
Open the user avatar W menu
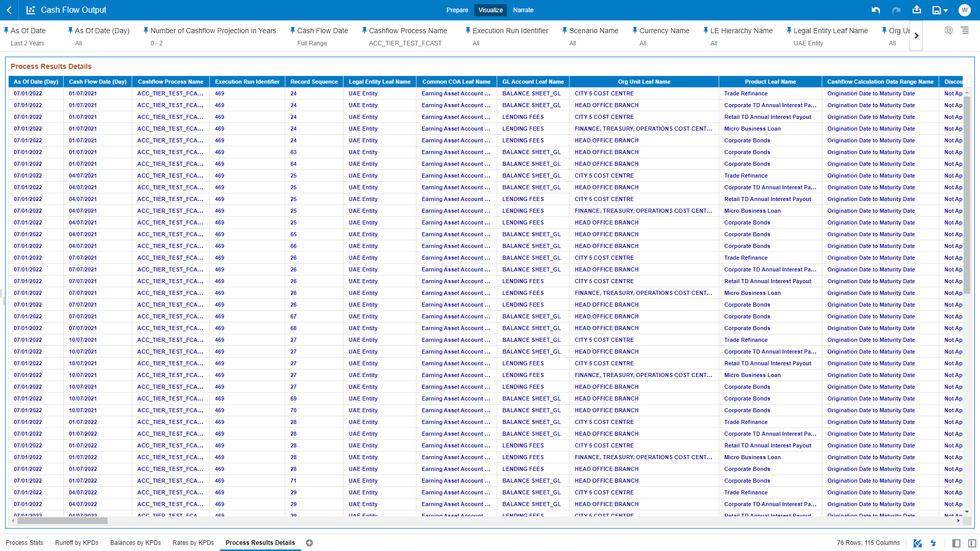(x=964, y=10)
